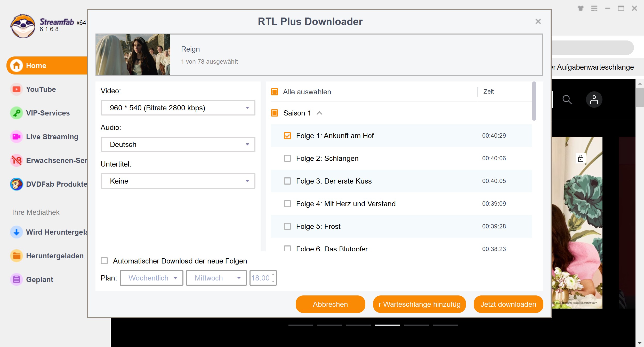Open the Wöchentlich plan dropdown
This screenshot has width=644, height=347.
click(x=152, y=278)
